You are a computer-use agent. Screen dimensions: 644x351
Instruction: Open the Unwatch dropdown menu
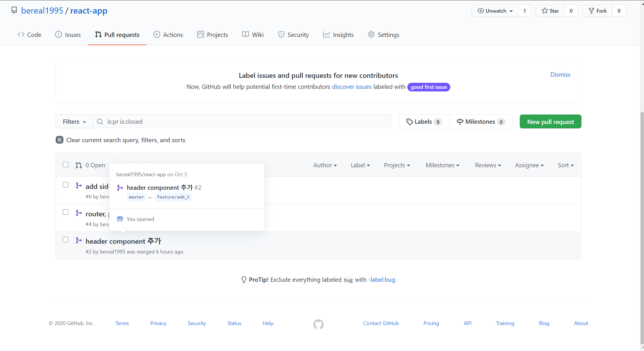(495, 11)
